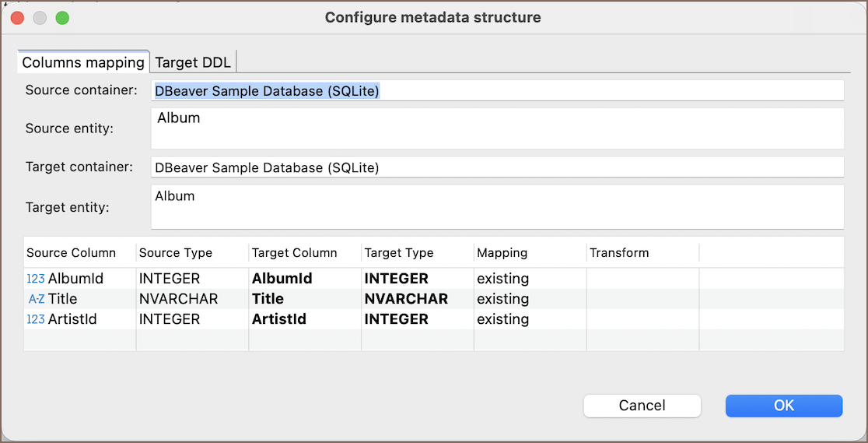Image resolution: width=868 pixels, height=443 pixels.
Task: Click the Target Type column header
Action: coord(399,253)
